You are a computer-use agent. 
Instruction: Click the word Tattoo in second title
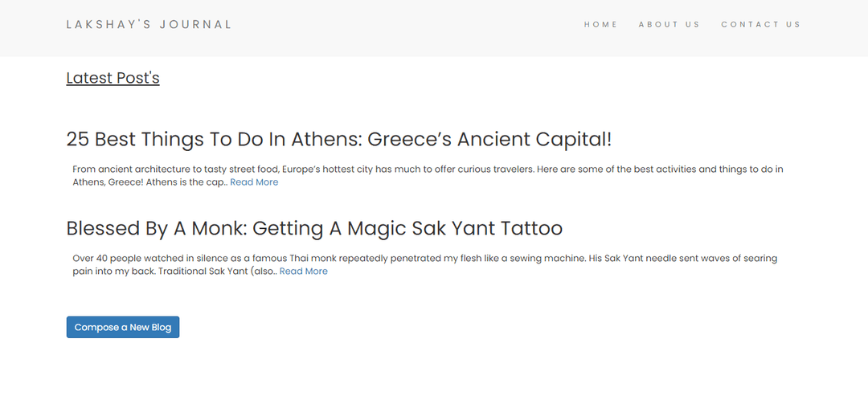[x=531, y=228]
